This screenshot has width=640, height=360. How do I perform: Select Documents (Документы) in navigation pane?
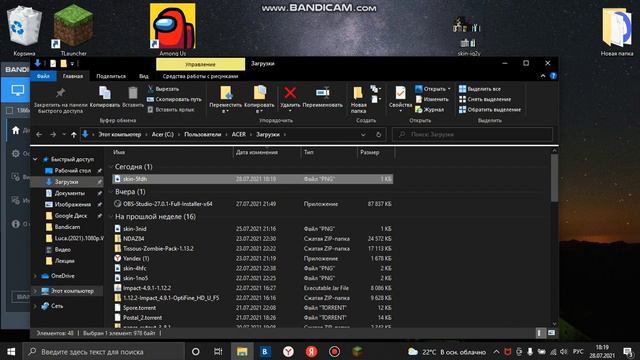pyautogui.click(x=70, y=193)
